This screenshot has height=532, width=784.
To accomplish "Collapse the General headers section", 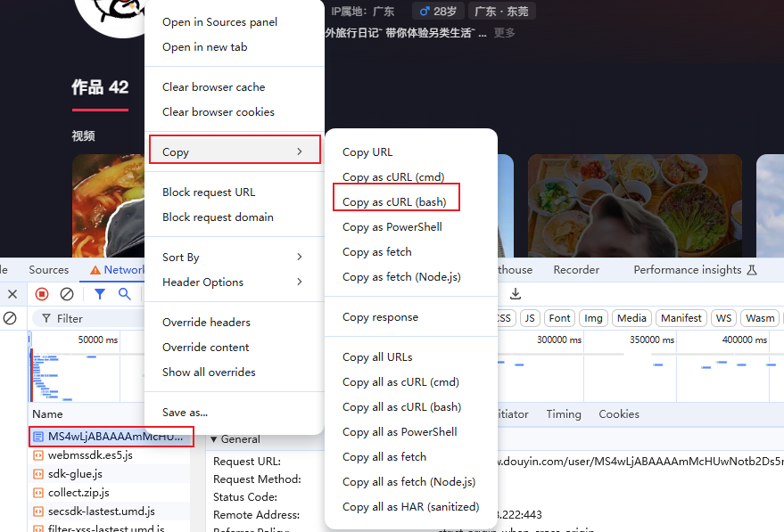I will point(215,439).
